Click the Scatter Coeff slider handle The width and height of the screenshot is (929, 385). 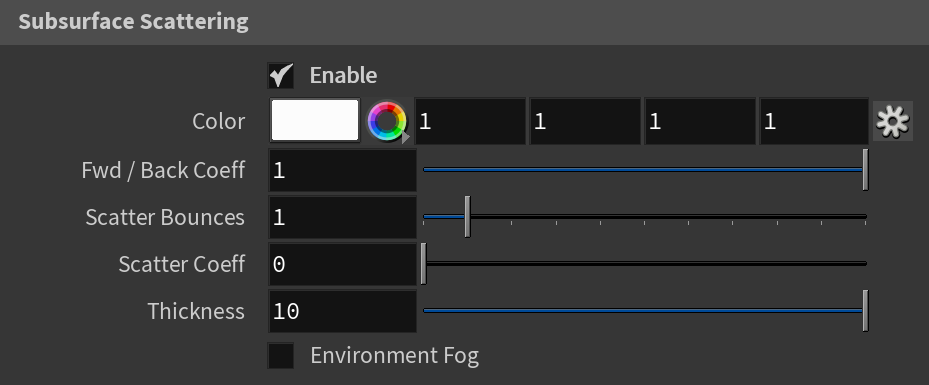click(x=424, y=264)
